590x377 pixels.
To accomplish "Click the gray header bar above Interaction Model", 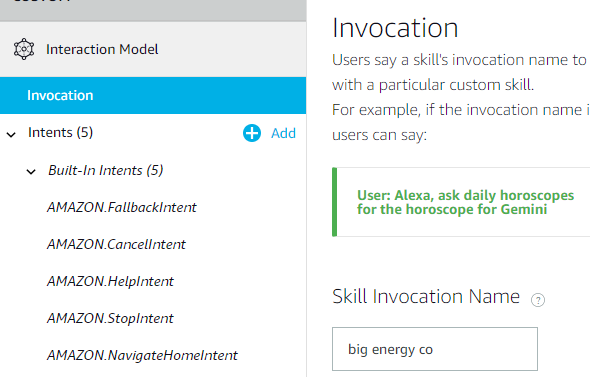I will (153, 10).
